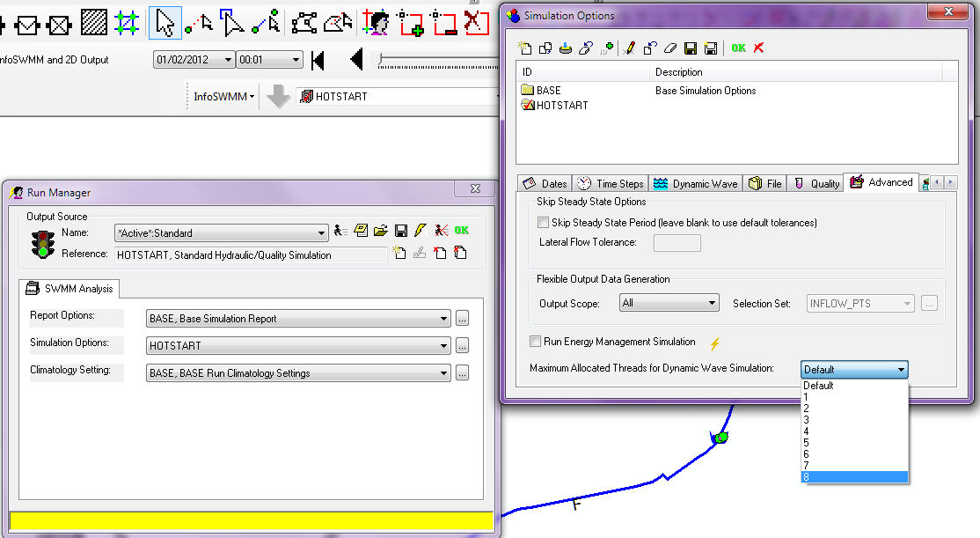This screenshot has height=538, width=980.
Task: Switch to the Dates tab
Action: pos(545,183)
